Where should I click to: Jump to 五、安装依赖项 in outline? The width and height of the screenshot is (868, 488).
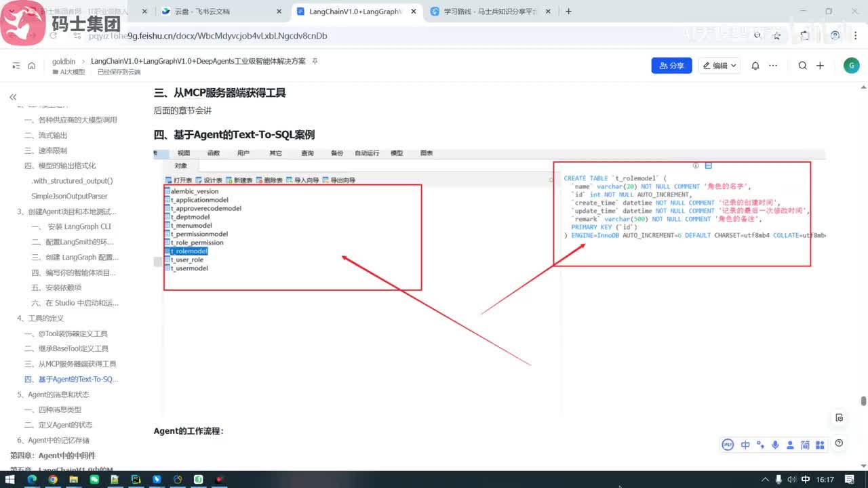click(56, 287)
